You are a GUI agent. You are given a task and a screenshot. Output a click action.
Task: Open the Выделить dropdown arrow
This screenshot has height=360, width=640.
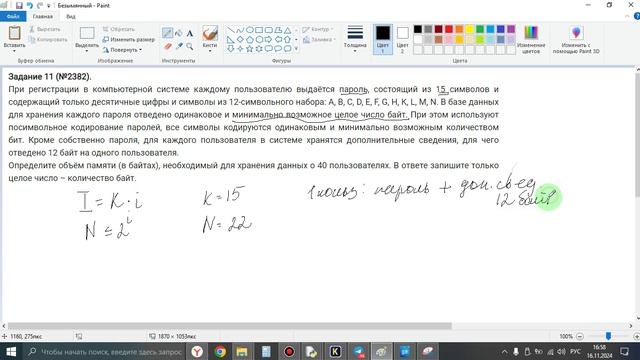coord(87,51)
